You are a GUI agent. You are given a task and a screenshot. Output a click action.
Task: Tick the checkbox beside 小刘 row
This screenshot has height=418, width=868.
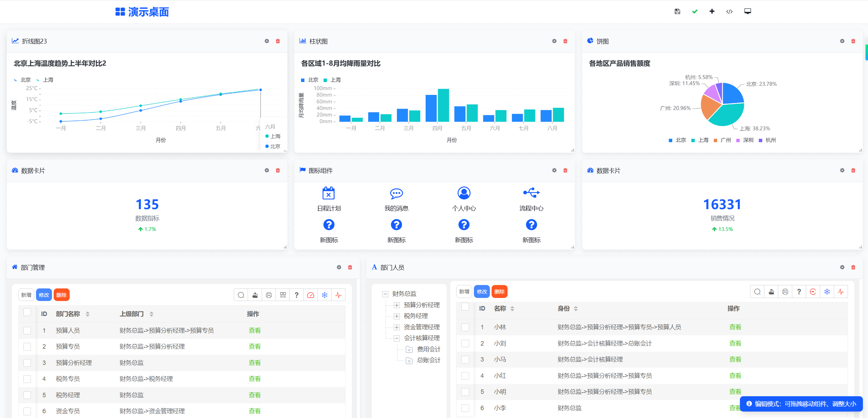[465, 344]
